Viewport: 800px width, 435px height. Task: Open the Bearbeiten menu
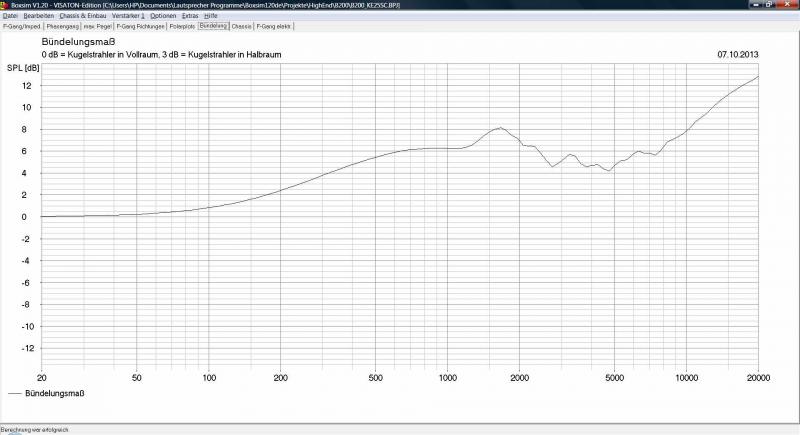click(38, 16)
